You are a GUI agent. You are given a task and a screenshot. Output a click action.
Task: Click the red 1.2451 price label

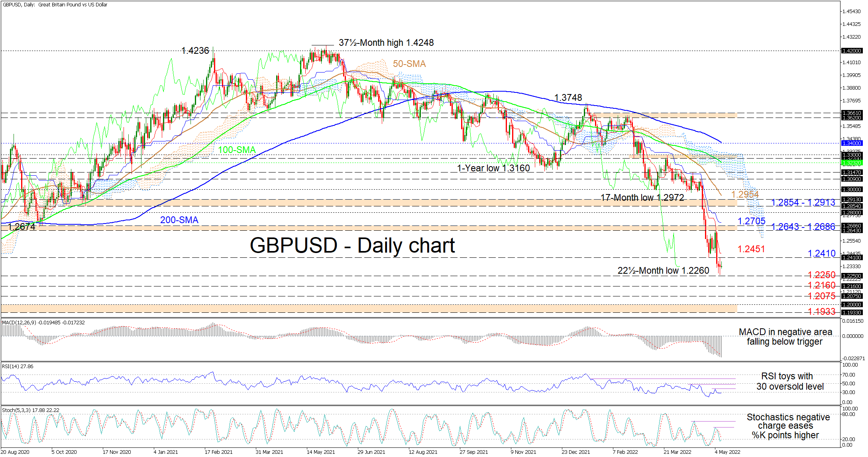point(751,249)
